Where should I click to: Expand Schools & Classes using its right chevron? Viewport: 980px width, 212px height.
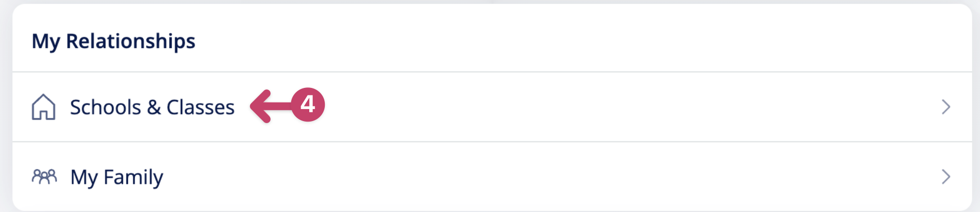tap(946, 107)
